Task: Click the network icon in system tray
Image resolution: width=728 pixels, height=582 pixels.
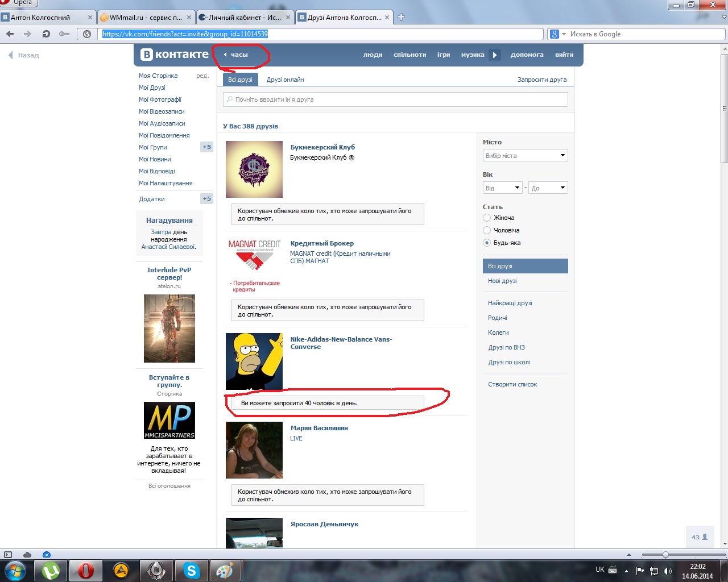Action: [654, 571]
